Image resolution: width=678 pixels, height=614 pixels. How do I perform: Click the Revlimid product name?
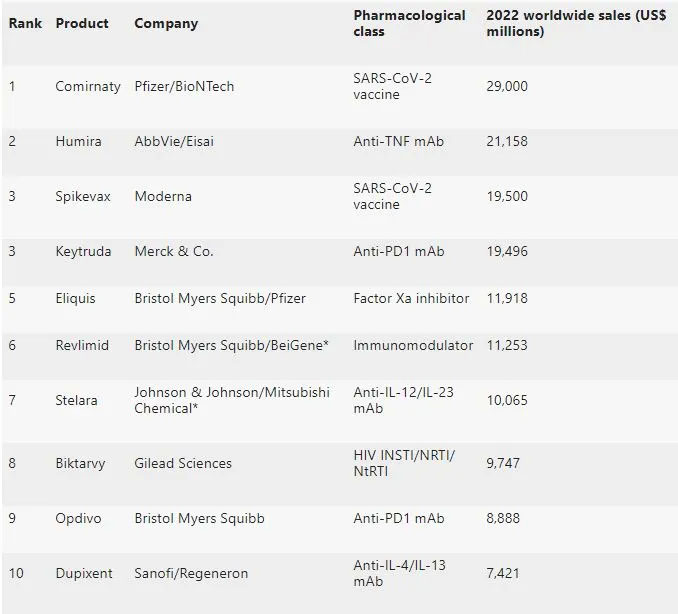(x=82, y=345)
